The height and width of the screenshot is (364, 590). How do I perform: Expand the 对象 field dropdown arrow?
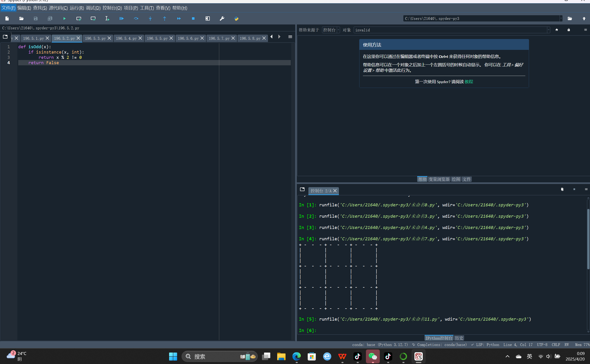point(549,30)
